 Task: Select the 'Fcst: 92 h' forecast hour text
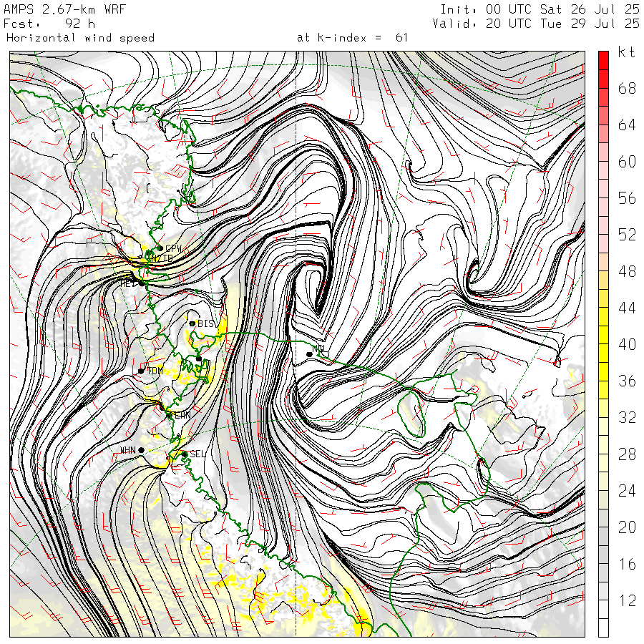pyautogui.click(x=49, y=24)
